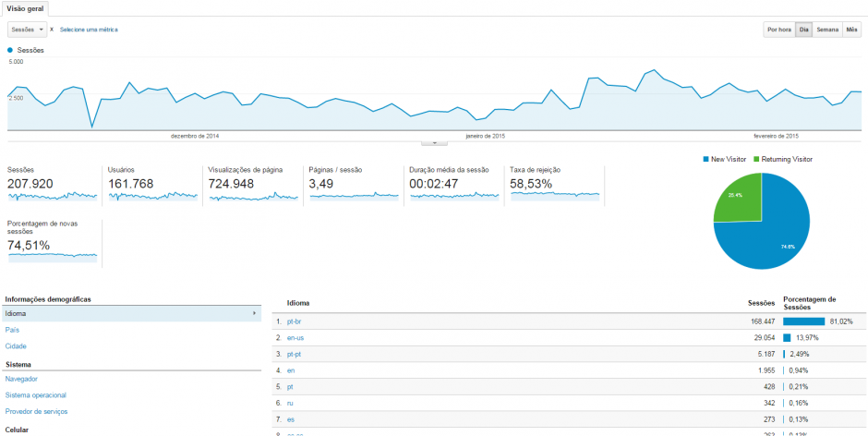
Task: Select Porcentagem de novas sessões 74,51%
Action: tap(53, 243)
